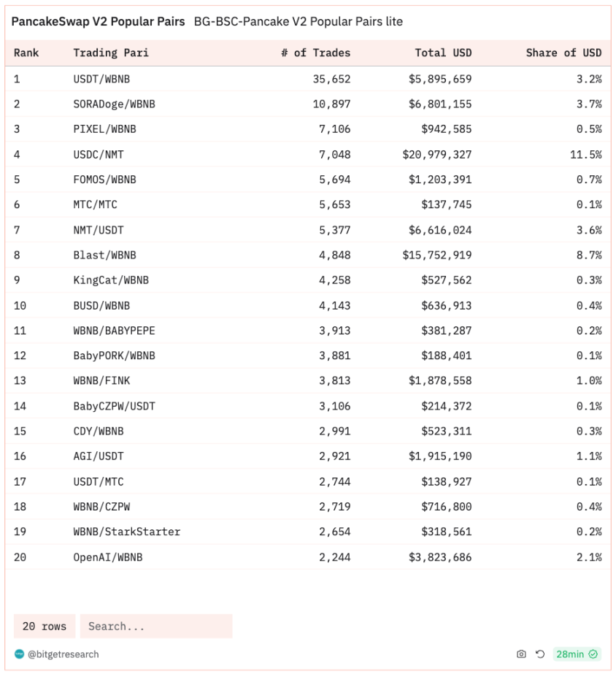616x674 pixels.
Task: Open BG-BSC-Pancake V2 Popular Pairs lite link
Action: (x=299, y=21)
